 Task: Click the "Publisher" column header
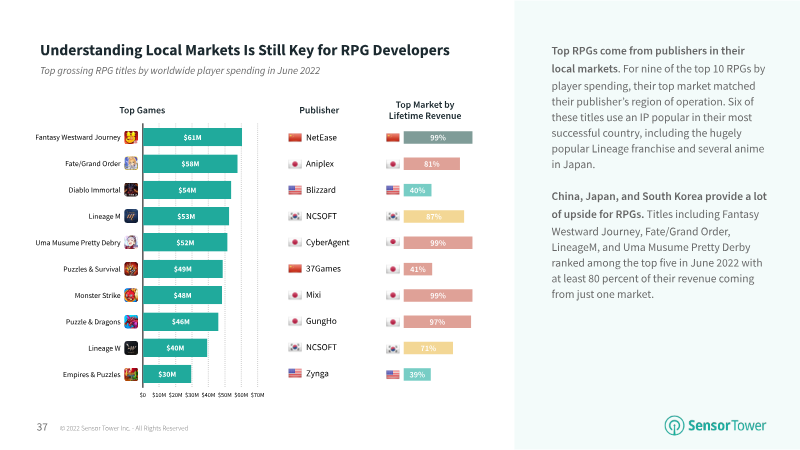319,110
